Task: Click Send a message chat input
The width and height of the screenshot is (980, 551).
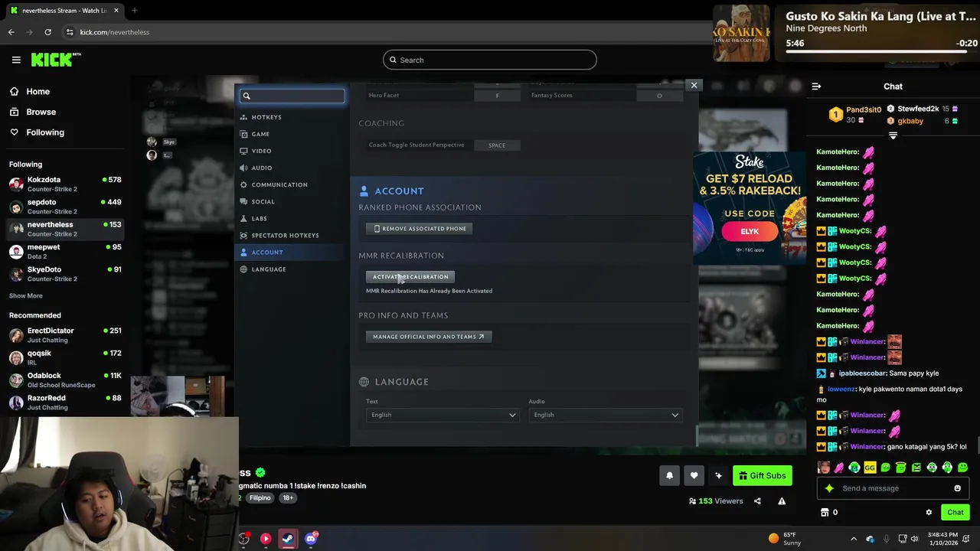Action: point(893,488)
